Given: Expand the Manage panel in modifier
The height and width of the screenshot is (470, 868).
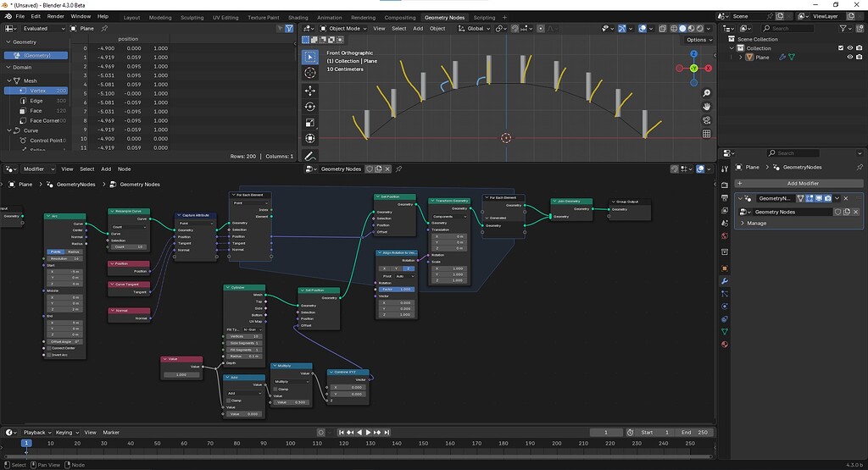Looking at the screenshot, I should click(x=743, y=224).
